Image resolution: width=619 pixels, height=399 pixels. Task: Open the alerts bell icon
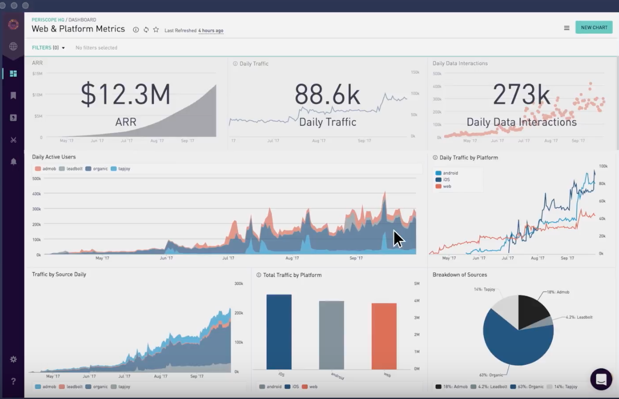pyautogui.click(x=13, y=162)
